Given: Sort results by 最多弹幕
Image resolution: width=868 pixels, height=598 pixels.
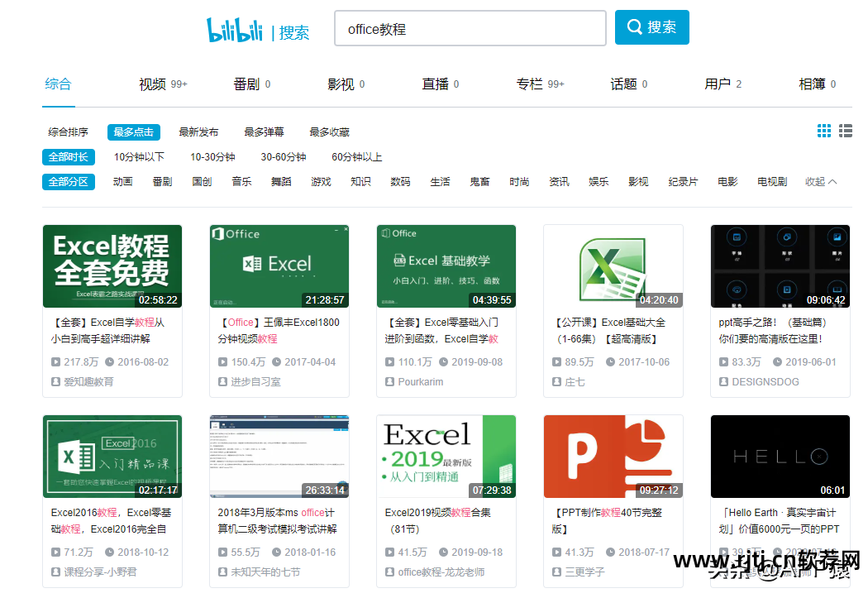Looking at the screenshot, I should coord(264,132).
